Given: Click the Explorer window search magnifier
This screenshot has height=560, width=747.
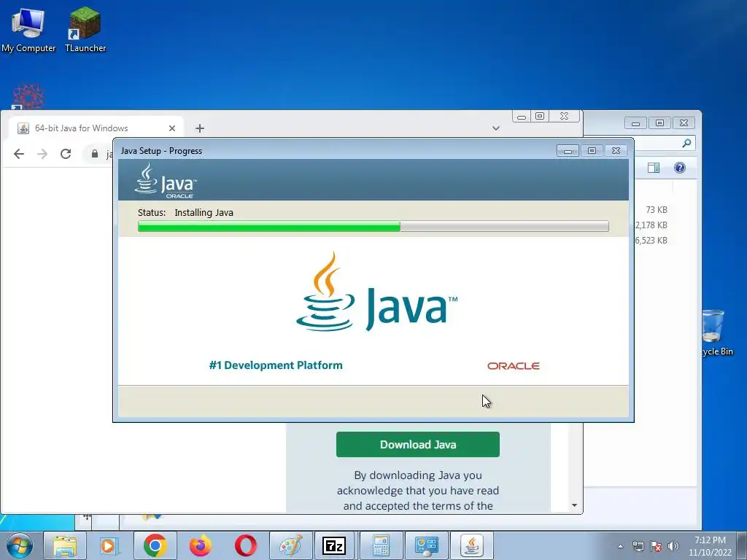Looking at the screenshot, I should pos(686,143).
